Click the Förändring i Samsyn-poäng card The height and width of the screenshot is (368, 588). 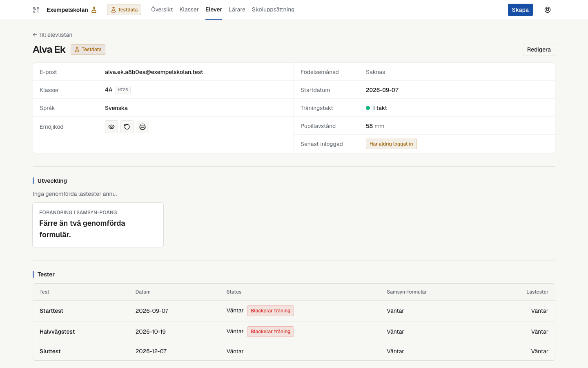98,225
